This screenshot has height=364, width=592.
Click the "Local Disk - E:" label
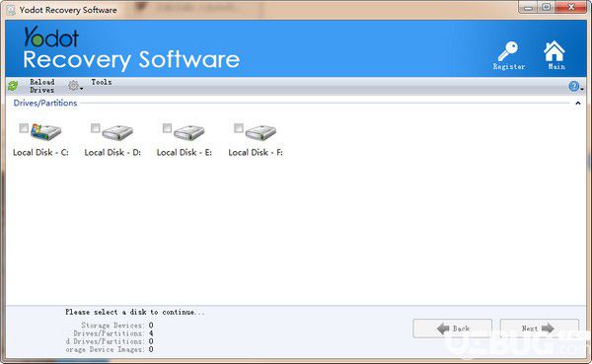coord(185,153)
